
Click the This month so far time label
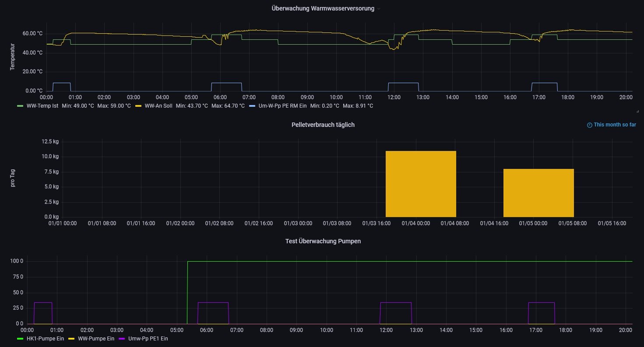point(615,125)
